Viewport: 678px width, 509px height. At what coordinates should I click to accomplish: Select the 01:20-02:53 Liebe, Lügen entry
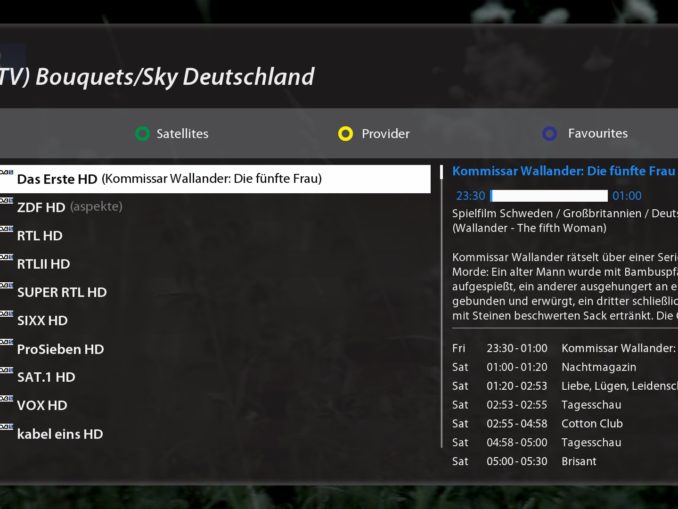(565, 386)
